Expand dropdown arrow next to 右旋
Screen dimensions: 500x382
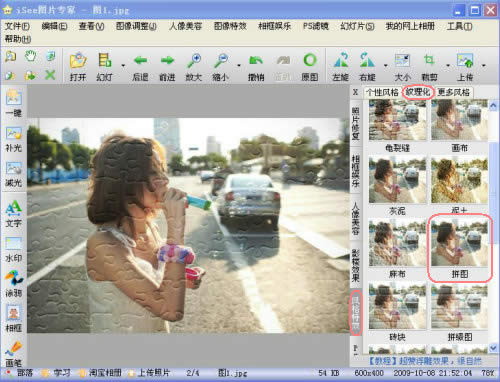coord(386,65)
